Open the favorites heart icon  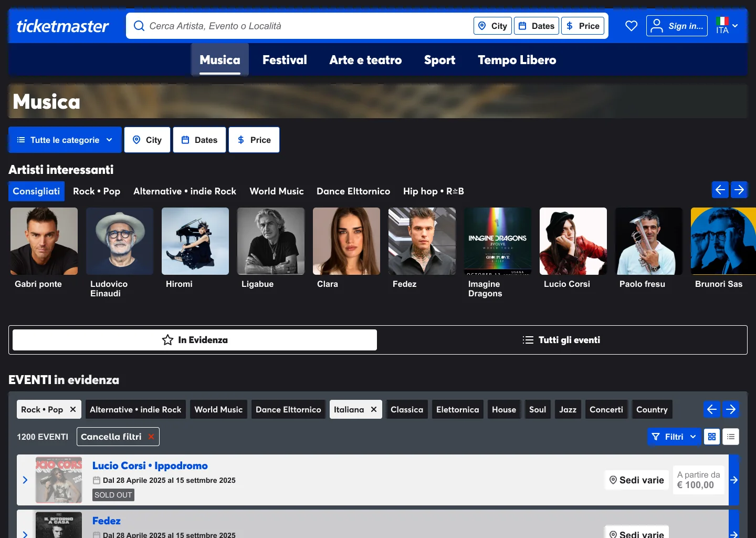click(631, 26)
